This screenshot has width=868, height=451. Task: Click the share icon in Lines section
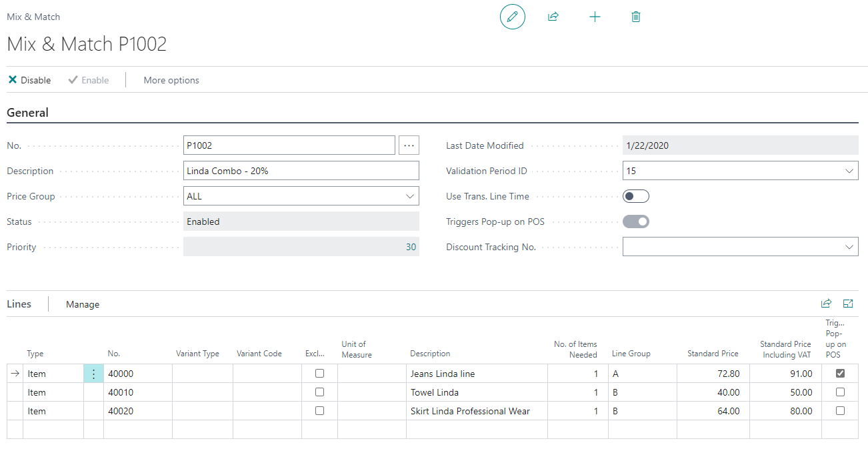826,304
